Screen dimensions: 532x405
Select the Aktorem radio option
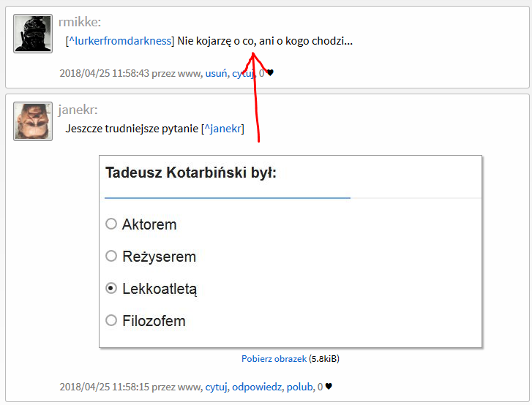point(111,224)
